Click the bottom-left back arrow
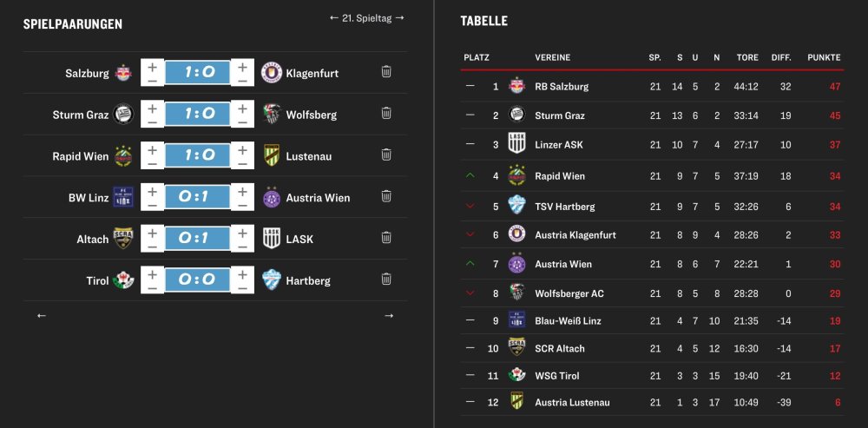The width and height of the screenshot is (868, 428). (42, 315)
